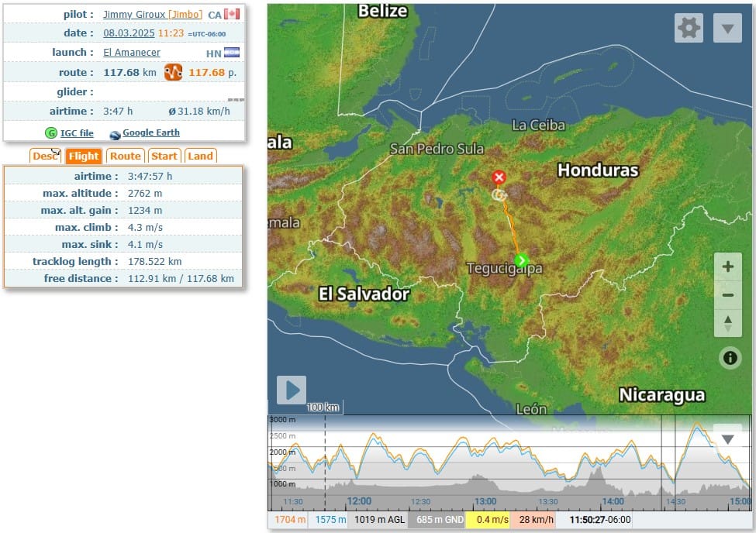
Task: Click the green G icon beside IGC file
Action: [51, 132]
